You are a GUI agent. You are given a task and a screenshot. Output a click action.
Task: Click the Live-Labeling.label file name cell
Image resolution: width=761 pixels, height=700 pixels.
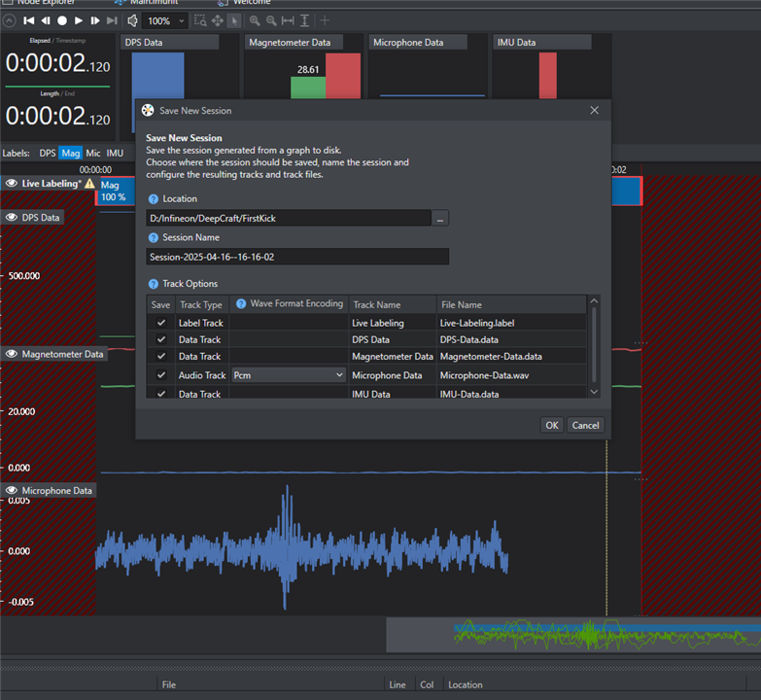pos(511,323)
